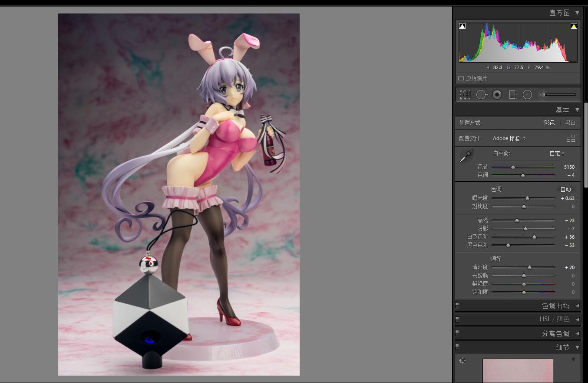Toggle shadow clipping indicator in histogram
This screenshot has height=383, width=588.
(x=462, y=26)
